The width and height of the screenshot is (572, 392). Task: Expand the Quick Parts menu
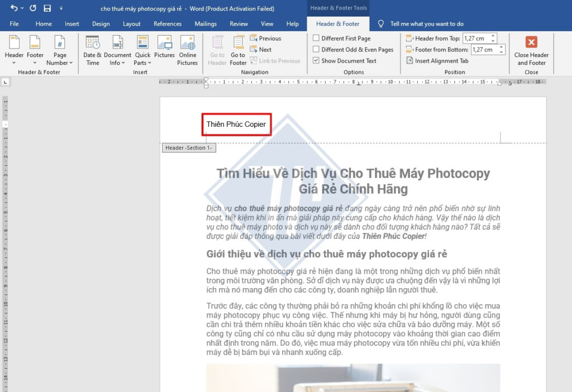(142, 50)
